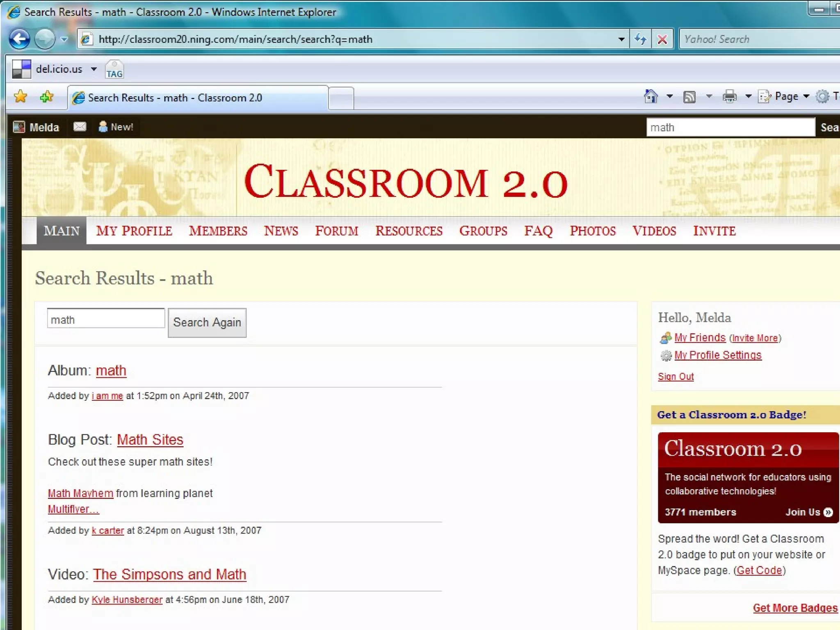Image resolution: width=840 pixels, height=630 pixels.
Task: Open the mail envelope inbox icon
Action: point(80,127)
